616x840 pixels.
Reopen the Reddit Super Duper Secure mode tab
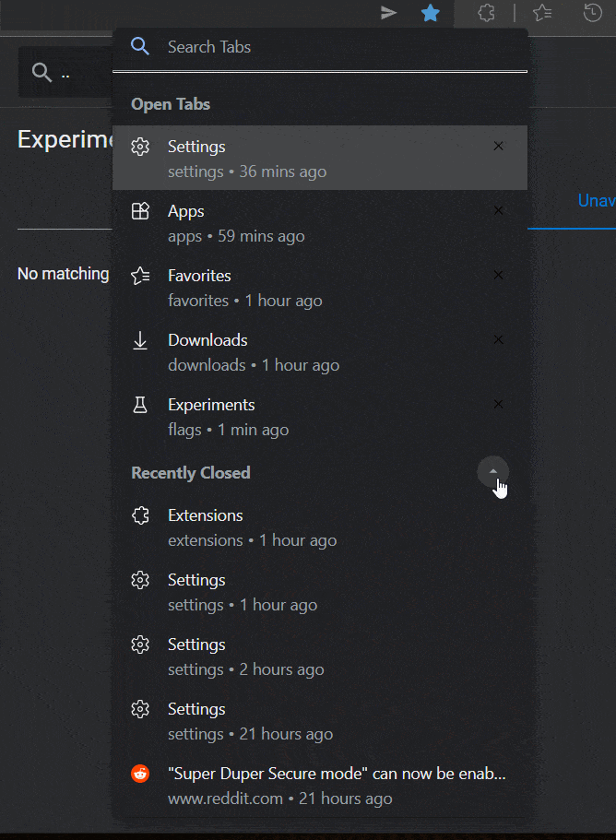point(320,786)
